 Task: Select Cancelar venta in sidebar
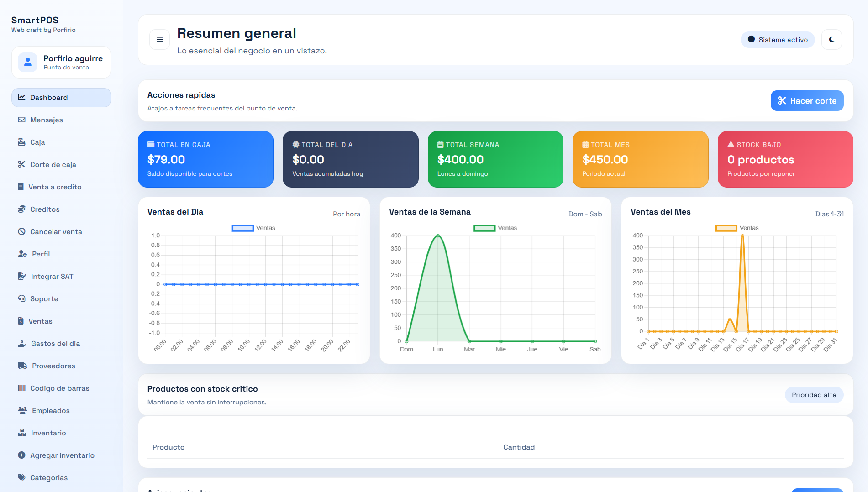61,232
